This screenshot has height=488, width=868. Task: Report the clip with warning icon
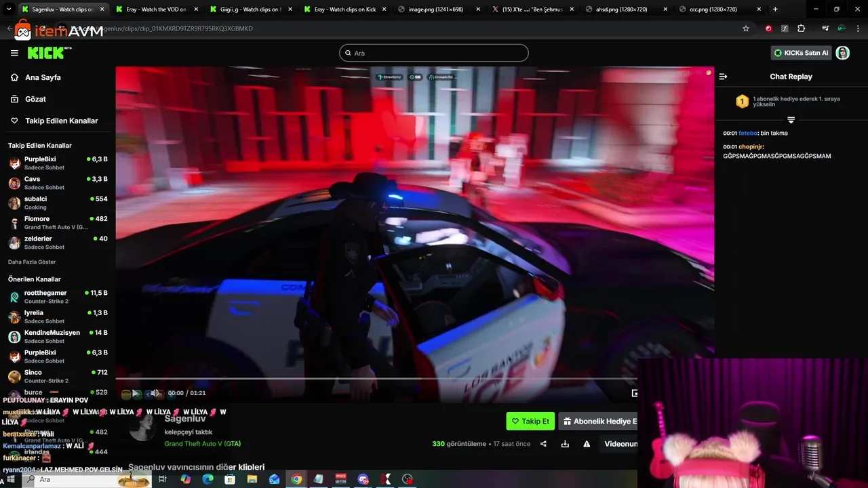(x=587, y=444)
